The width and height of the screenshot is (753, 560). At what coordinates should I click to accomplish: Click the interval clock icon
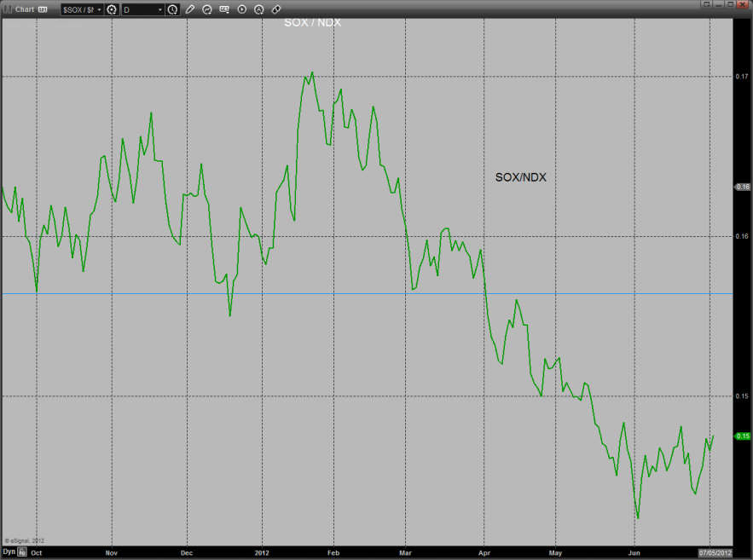173,9
